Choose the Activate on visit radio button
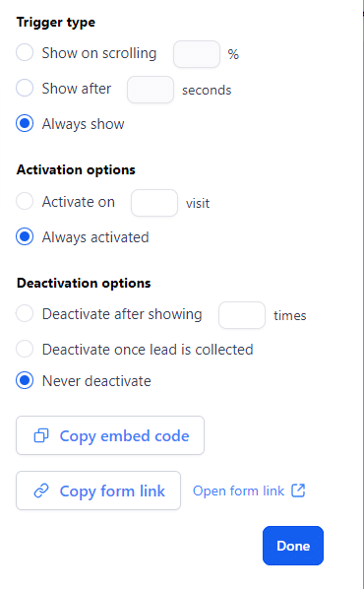Screen dimensions: 364x589 coord(25,201)
